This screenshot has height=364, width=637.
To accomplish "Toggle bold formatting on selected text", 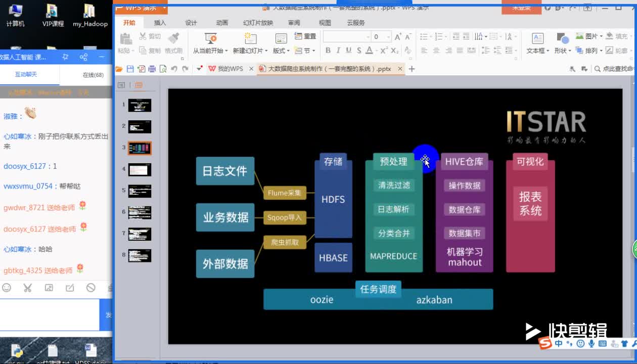I will pyautogui.click(x=328, y=51).
